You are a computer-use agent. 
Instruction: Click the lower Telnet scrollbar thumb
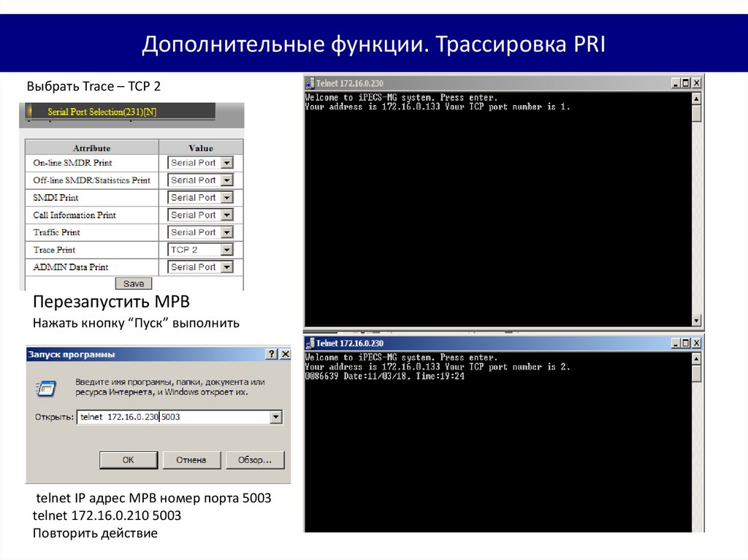coord(696,374)
